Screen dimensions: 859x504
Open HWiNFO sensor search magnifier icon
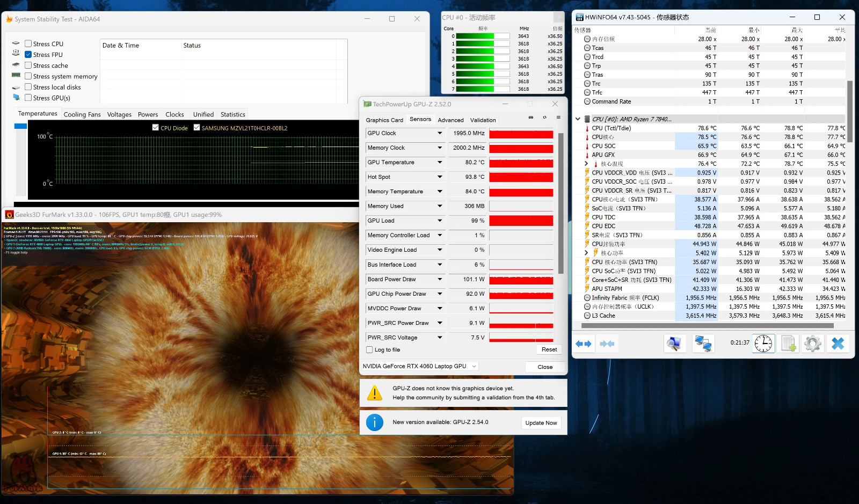click(x=675, y=344)
